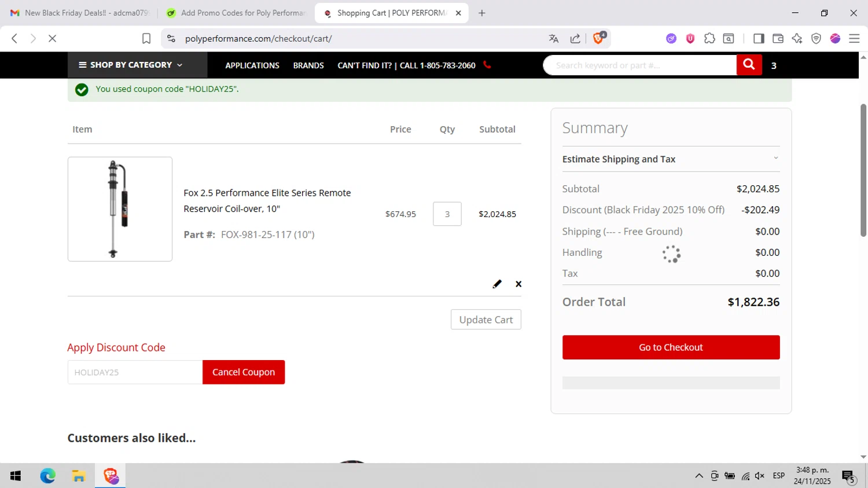Open the uBlock shield extension icon

[690, 38]
